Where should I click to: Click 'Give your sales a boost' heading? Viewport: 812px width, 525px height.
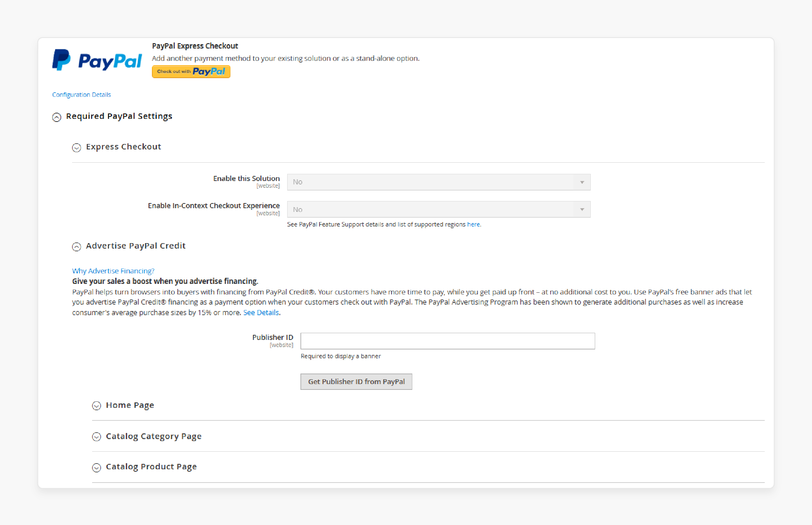165,281
